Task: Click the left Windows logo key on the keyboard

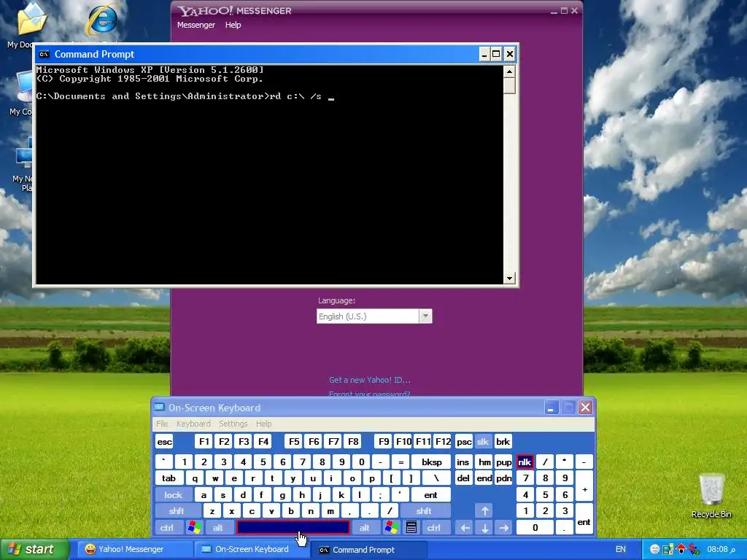Action: (x=194, y=528)
